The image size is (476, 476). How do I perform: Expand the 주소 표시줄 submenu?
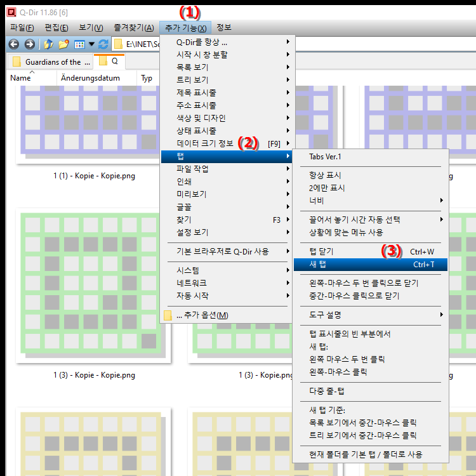[x=226, y=105]
